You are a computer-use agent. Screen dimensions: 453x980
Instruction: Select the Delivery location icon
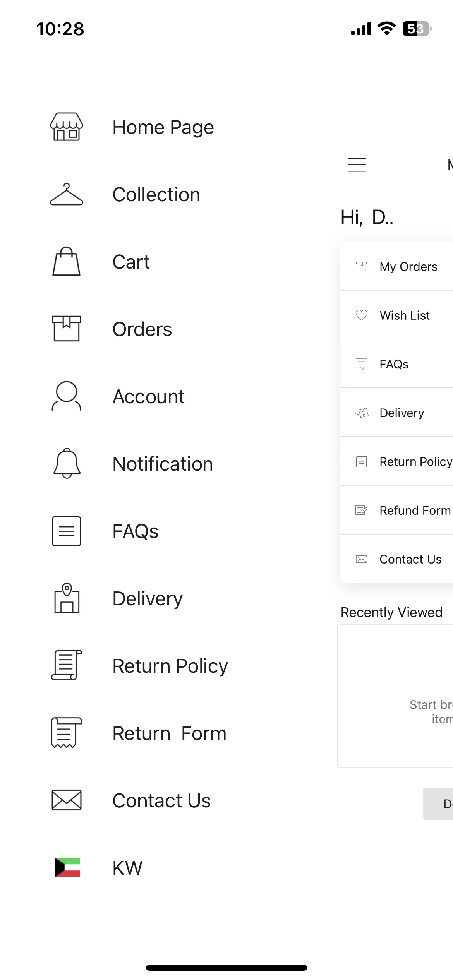67,598
